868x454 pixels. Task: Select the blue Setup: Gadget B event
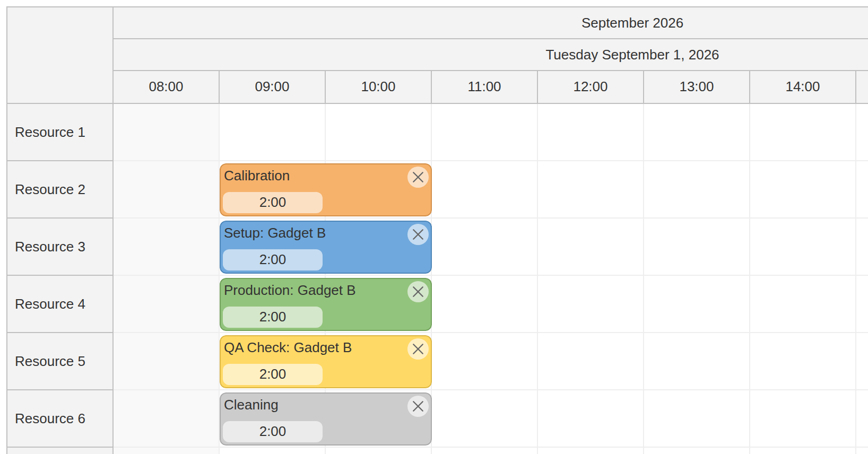coord(326,247)
